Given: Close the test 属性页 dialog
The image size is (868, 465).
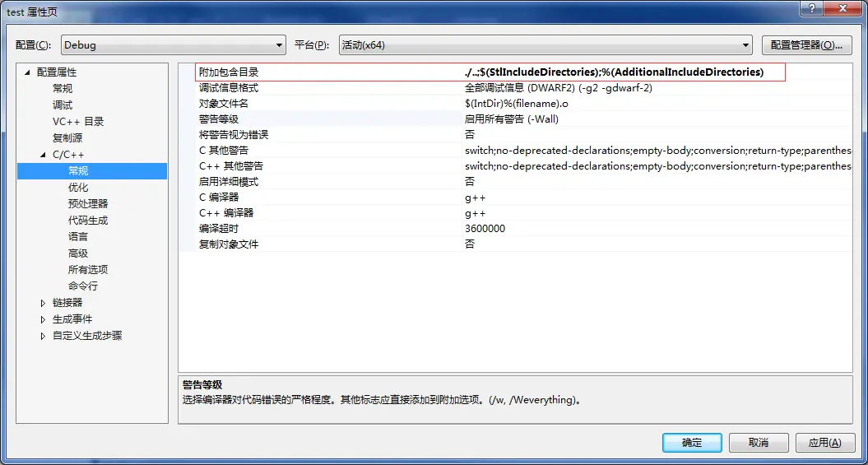Looking at the screenshot, I should click(x=843, y=8).
